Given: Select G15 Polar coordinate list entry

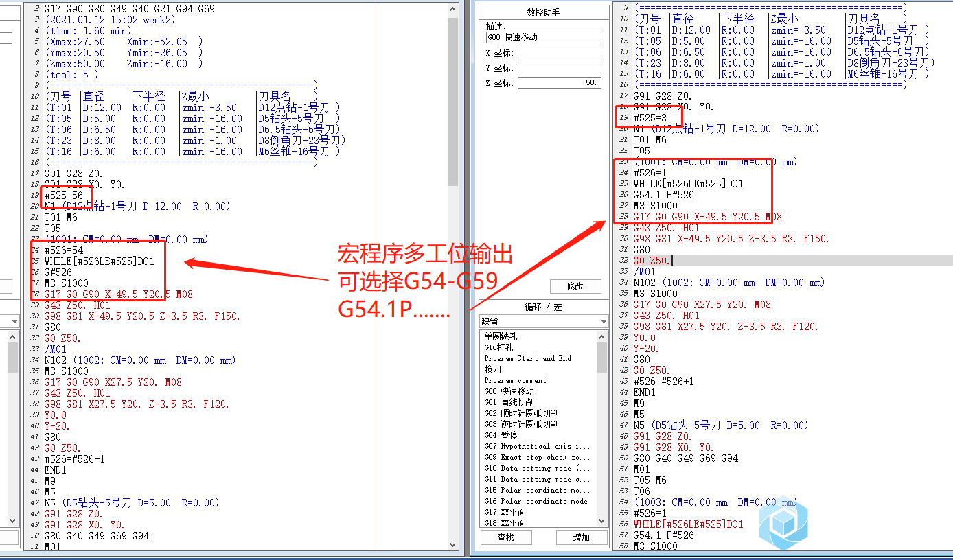Looking at the screenshot, I should [x=537, y=490].
